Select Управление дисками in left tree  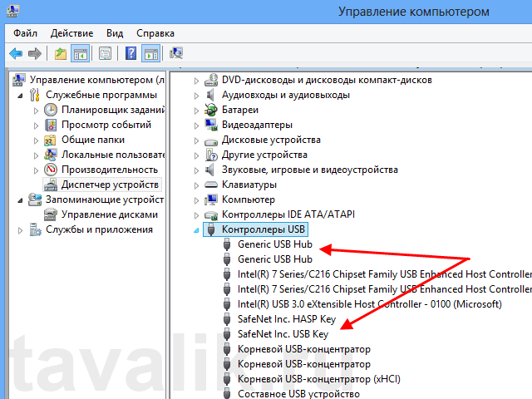pyautogui.click(x=109, y=214)
